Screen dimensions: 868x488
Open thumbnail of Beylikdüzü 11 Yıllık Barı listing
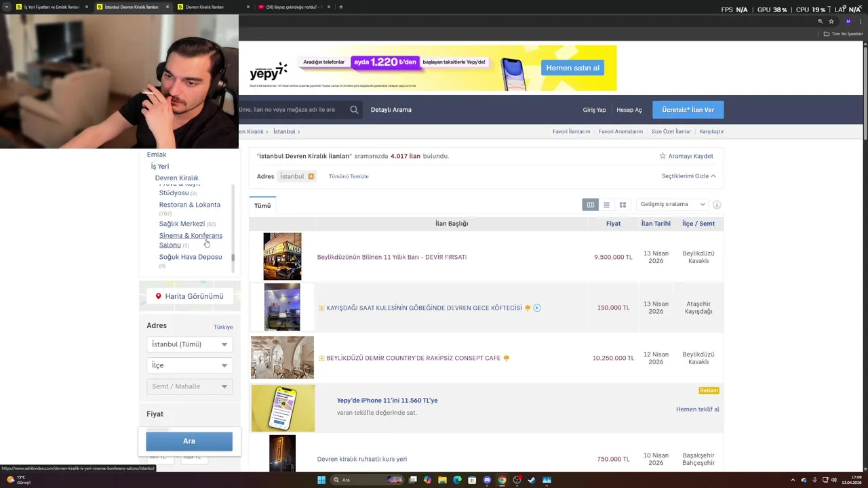282,257
